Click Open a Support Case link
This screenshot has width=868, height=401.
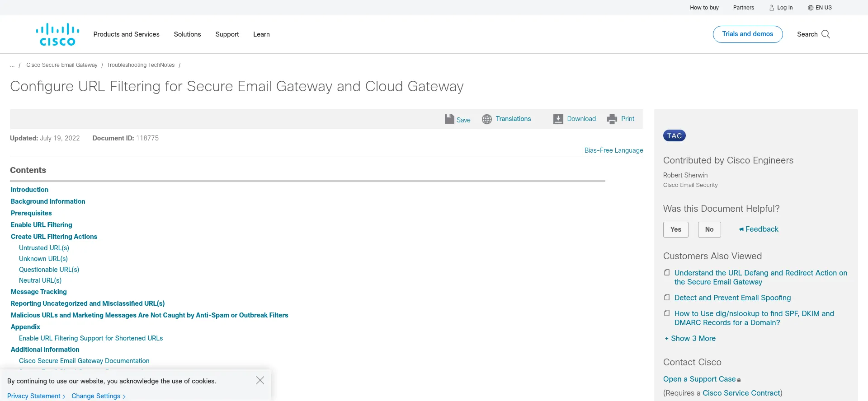(699, 379)
